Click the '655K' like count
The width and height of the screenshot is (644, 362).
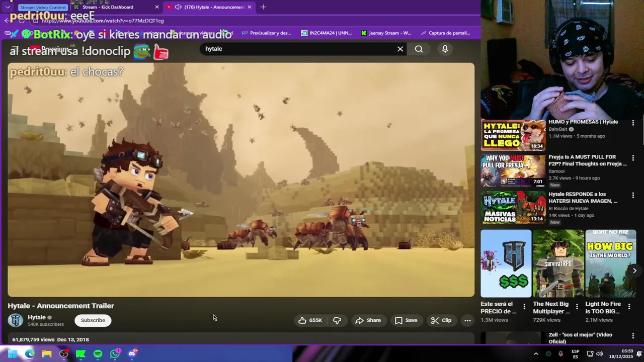(x=315, y=320)
